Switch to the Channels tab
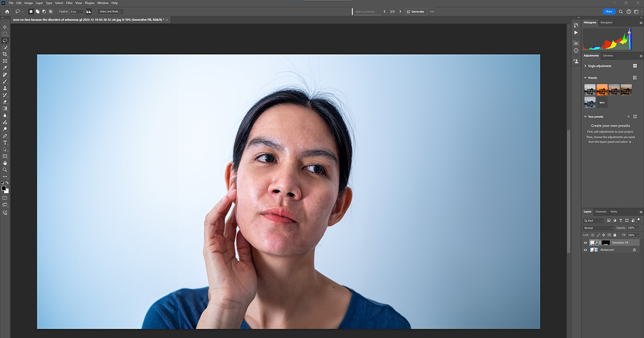 coord(601,211)
